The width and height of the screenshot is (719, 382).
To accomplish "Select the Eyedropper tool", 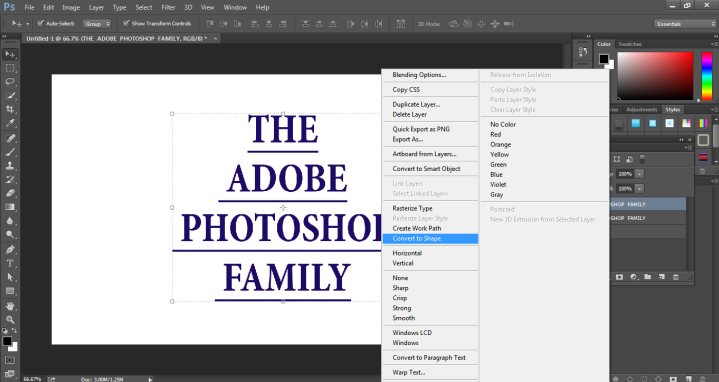I will click(10, 123).
